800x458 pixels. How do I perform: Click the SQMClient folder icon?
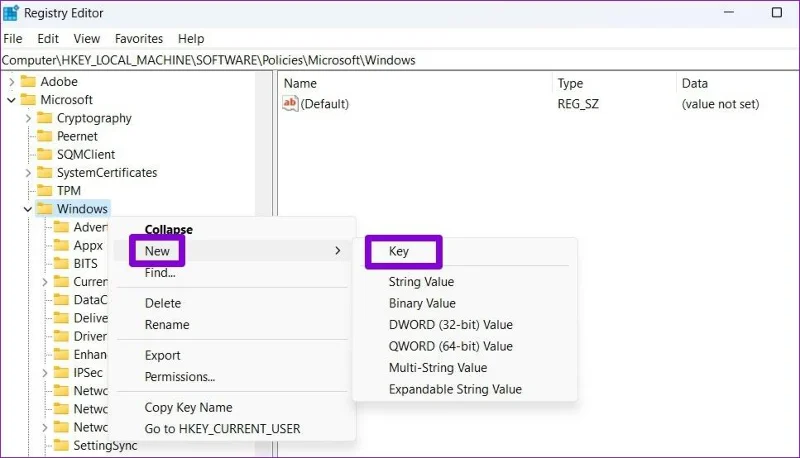click(x=44, y=154)
